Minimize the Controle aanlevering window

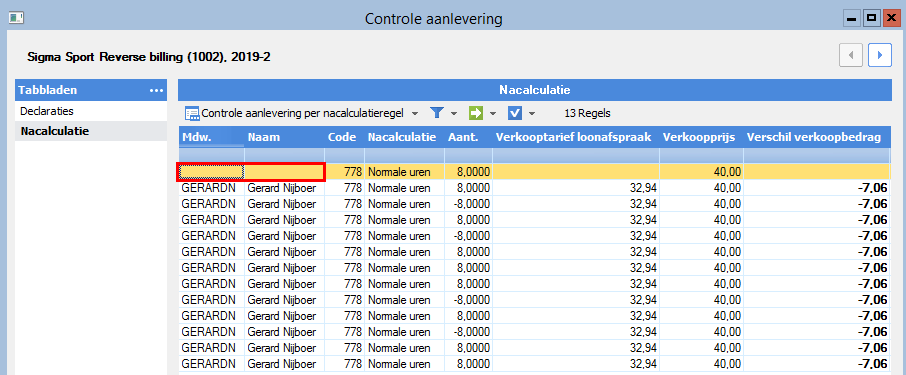click(851, 18)
